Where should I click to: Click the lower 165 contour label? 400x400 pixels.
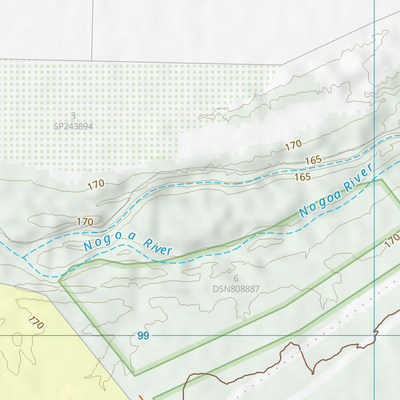302,177
